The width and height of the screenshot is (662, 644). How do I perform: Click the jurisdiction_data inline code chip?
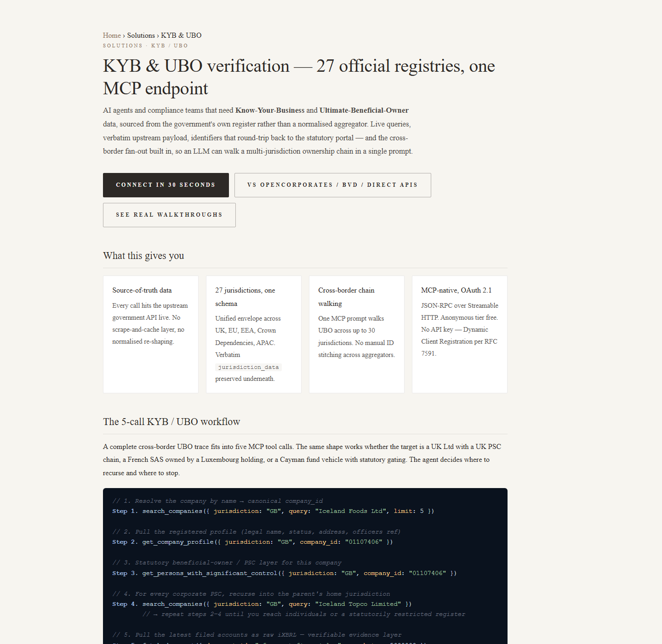tap(248, 367)
